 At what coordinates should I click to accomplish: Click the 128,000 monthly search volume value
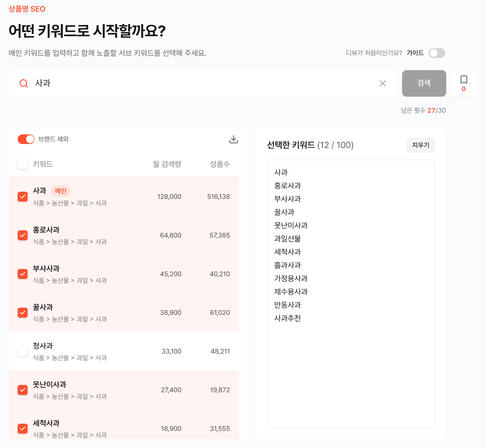tap(169, 197)
